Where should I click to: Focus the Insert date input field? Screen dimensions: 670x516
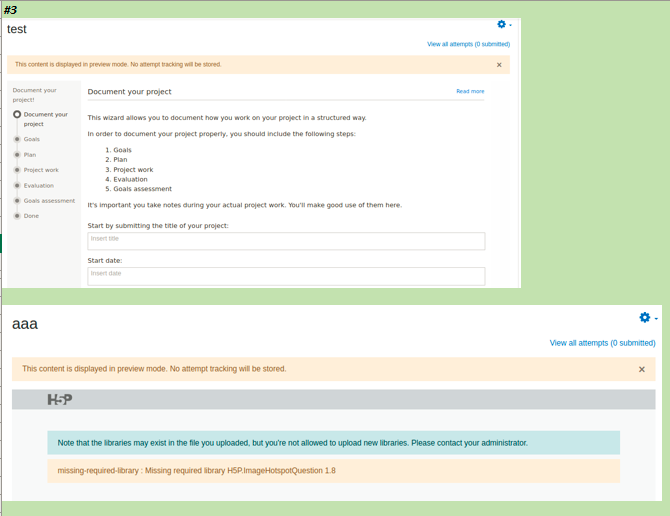(286, 276)
